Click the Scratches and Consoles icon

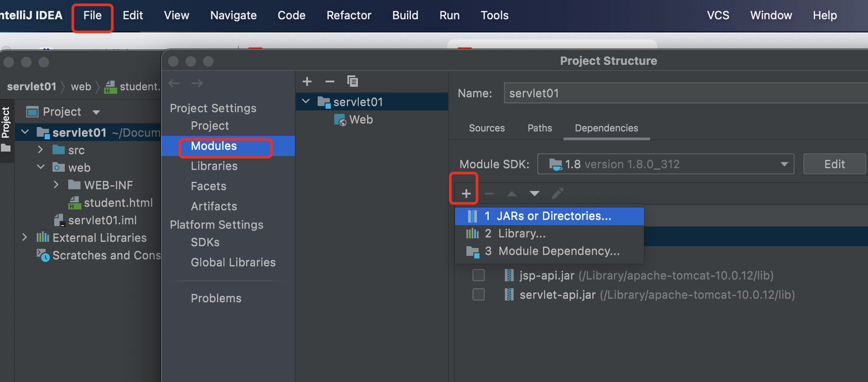[43, 255]
